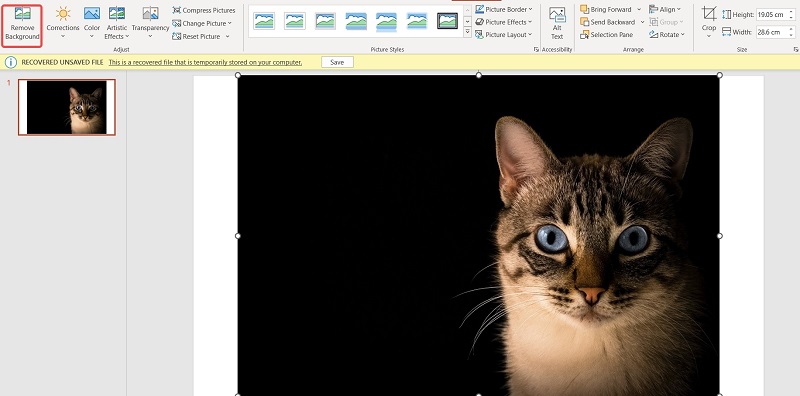Open the Transparency options
This screenshot has width=800, height=396.
[x=150, y=23]
